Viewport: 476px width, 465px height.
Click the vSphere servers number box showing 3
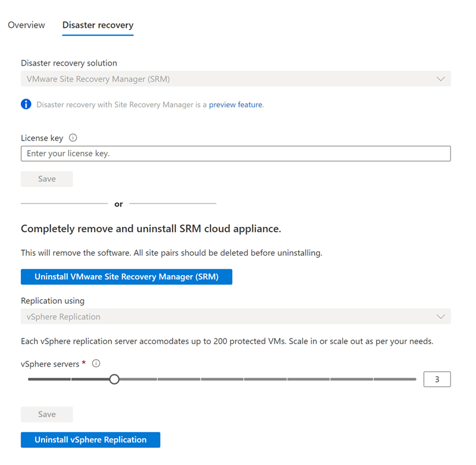(x=437, y=379)
